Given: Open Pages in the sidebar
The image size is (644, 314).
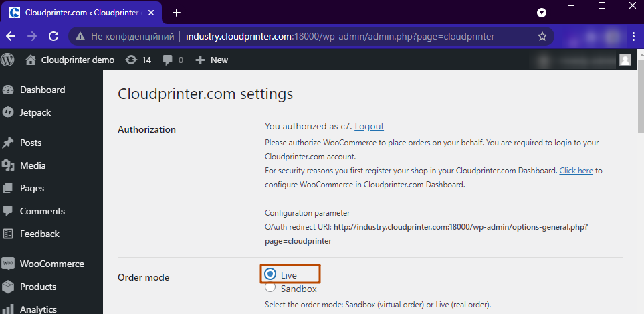Looking at the screenshot, I should (x=32, y=188).
